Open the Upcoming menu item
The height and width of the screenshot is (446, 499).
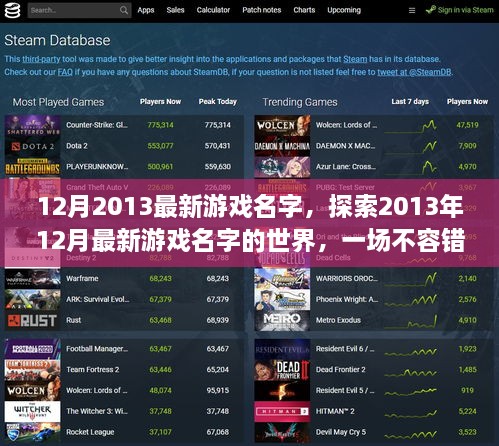pos(344,10)
